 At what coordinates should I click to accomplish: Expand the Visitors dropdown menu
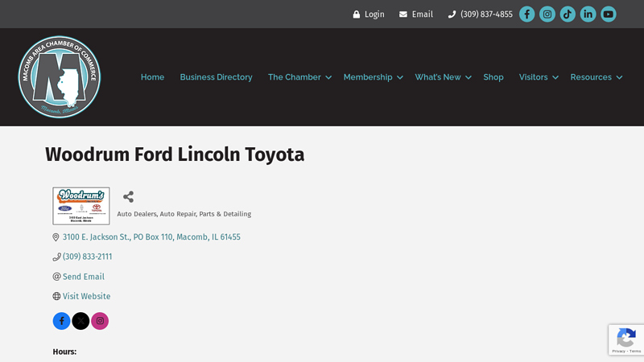(x=539, y=77)
